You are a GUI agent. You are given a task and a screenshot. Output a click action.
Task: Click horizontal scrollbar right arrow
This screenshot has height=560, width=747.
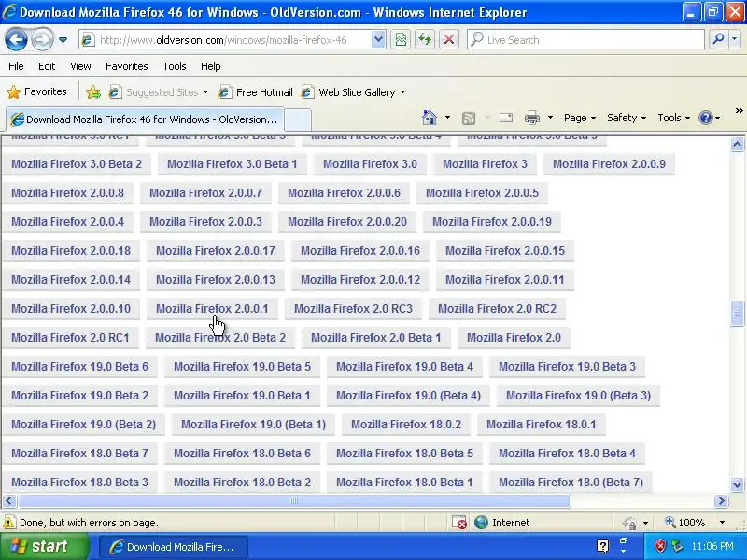click(x=721, y=500)
